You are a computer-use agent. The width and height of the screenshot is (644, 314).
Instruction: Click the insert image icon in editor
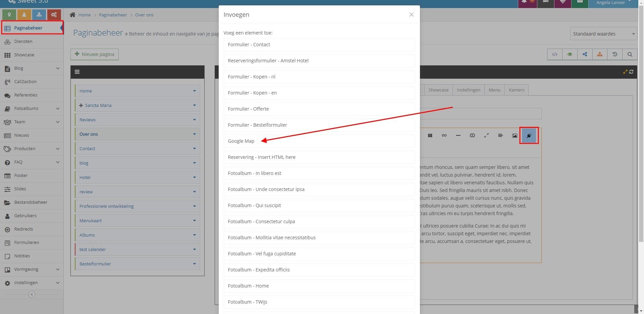[515, 135]
